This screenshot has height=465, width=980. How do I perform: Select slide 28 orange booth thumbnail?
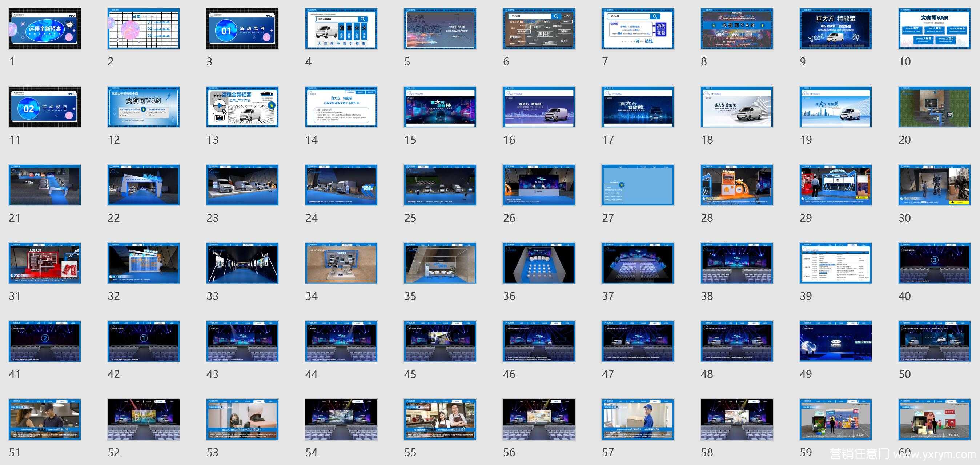click(x=737, y=185)
